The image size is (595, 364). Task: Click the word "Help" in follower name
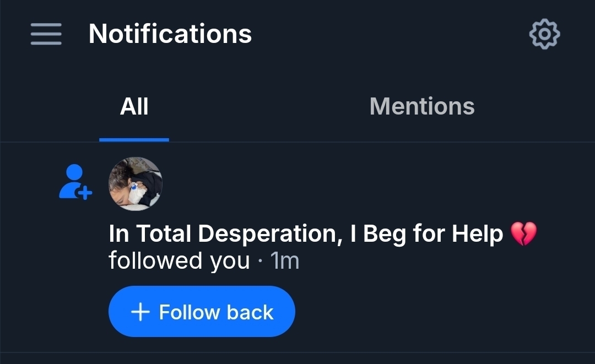[x=477, y=234]
